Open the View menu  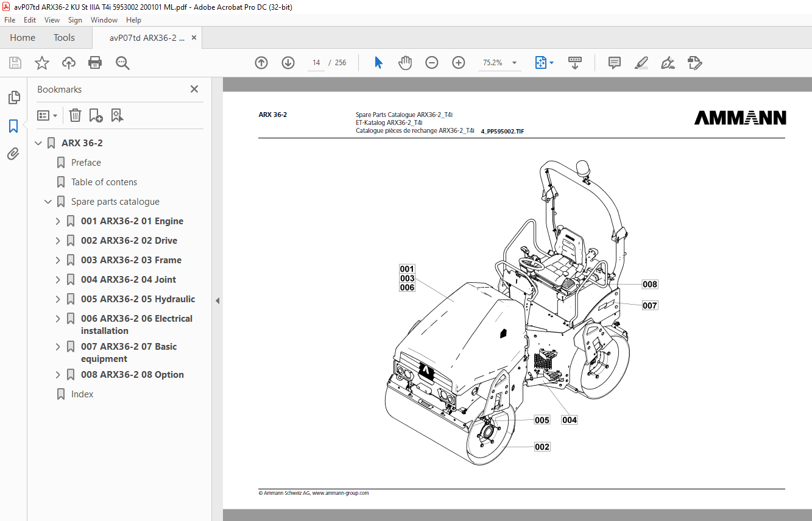coord(52,20)
